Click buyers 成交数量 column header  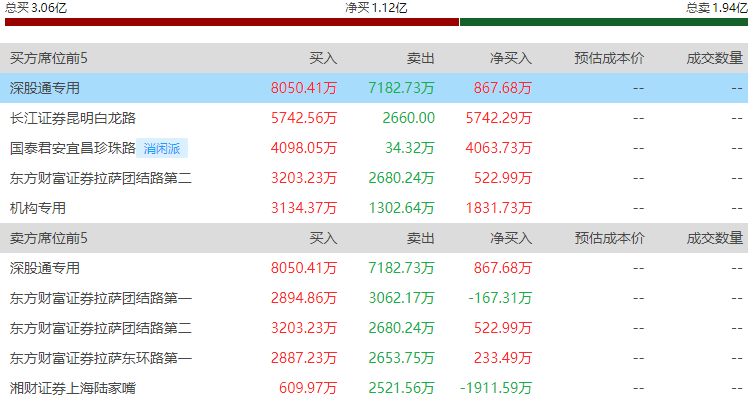pyautogui.click(x=715, y=58)
